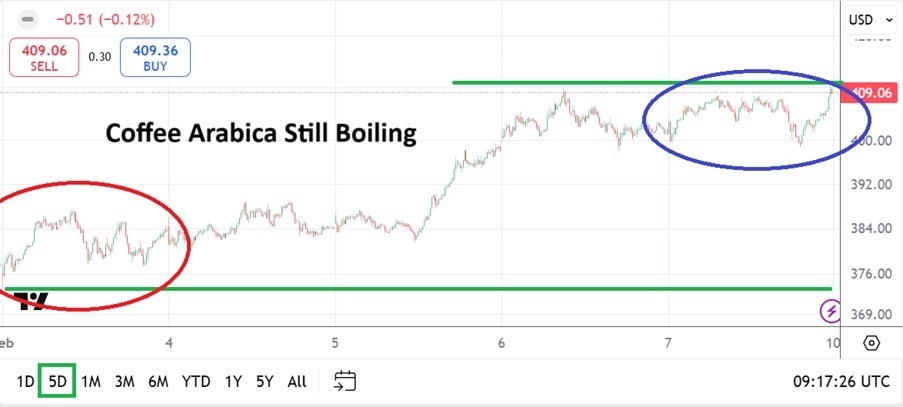Open the USD currency dropdown
This screenshot has height=407, width=903.
(x=866, y=19)
